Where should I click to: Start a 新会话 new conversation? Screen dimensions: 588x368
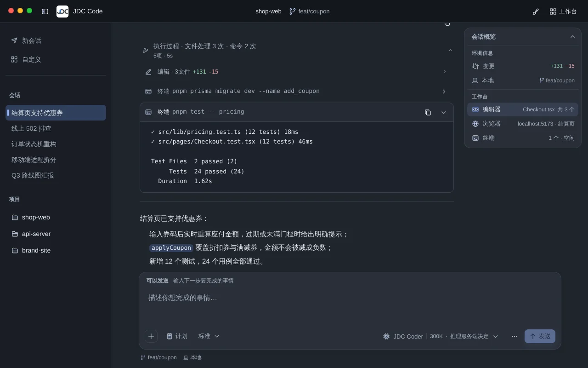[x=56, y=40]
